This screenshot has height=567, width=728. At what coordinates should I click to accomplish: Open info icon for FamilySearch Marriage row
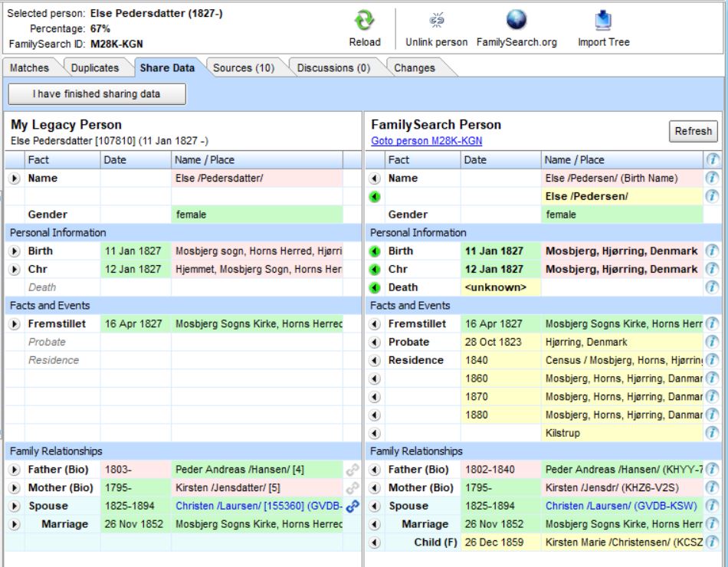coord(712,524)
